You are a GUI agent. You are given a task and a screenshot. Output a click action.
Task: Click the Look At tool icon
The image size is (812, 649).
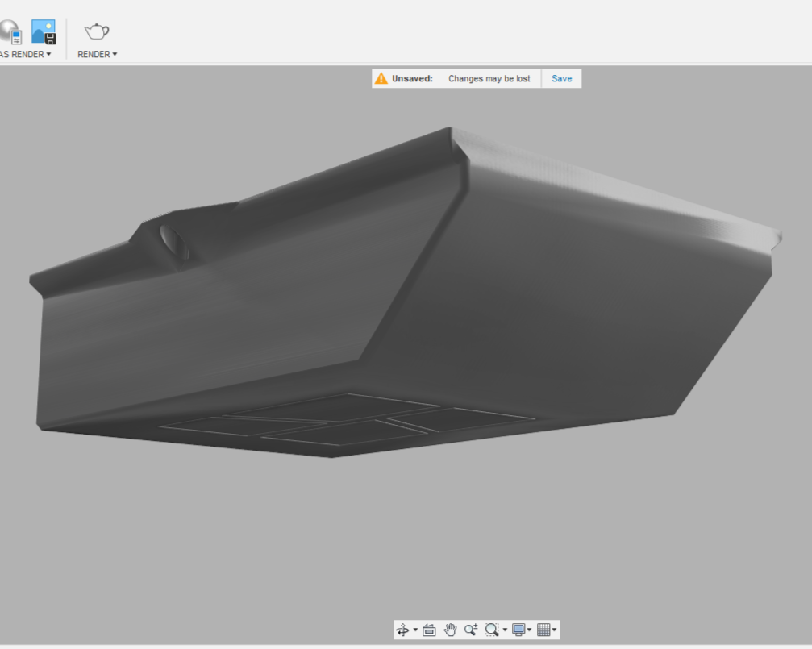click(429, 630)
